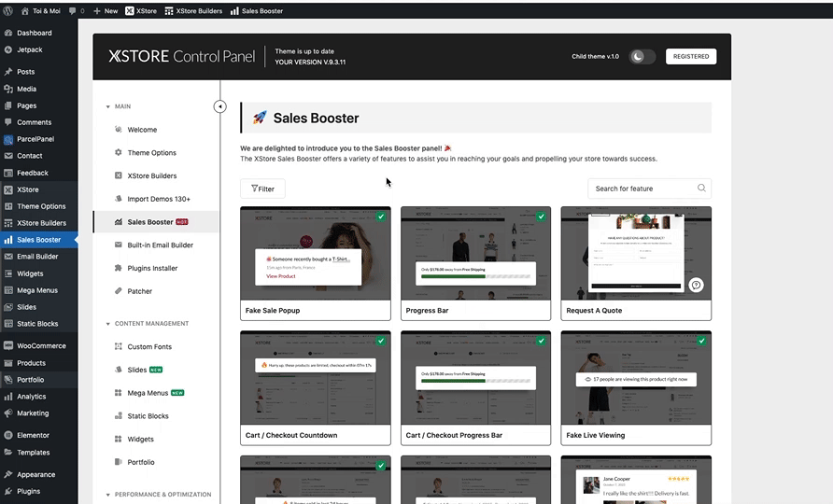This screenshot has height=504, width=833.
Task: Open the Fake Sale Popup card thumbnail
Action: 316,253
